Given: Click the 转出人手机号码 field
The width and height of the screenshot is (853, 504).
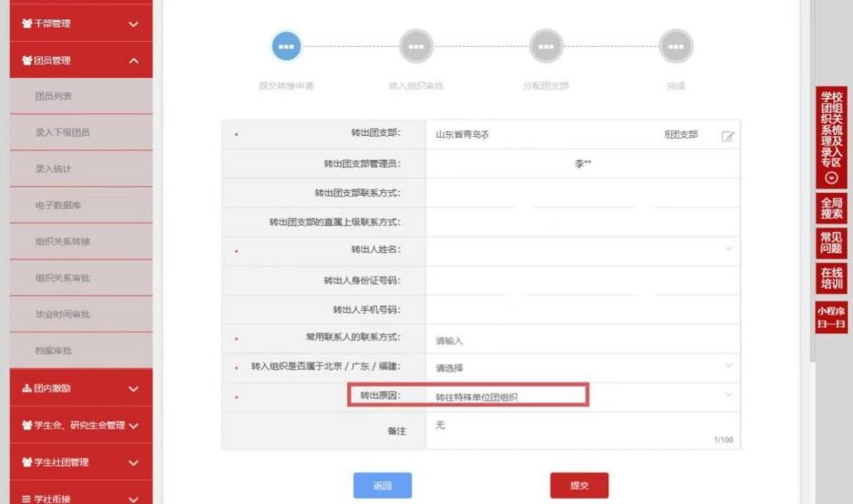Looking at the screenshot, I should 583,310.
